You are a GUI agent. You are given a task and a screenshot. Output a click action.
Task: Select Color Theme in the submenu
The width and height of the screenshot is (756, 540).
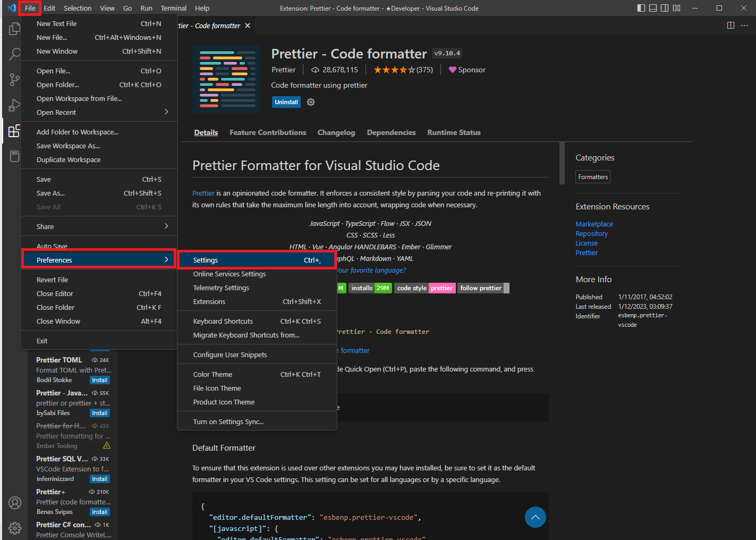point(257,374)
